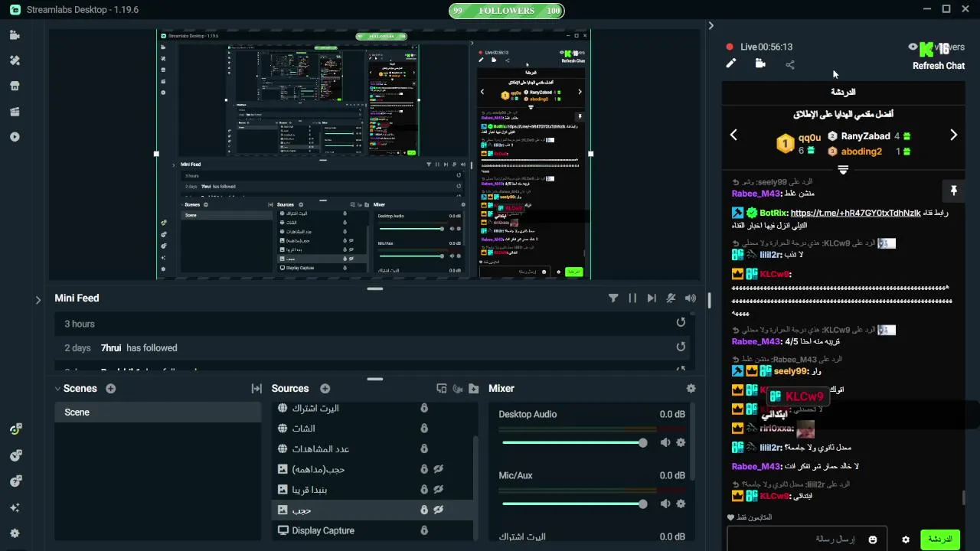Click the scene transitions icon

point(256,389)
